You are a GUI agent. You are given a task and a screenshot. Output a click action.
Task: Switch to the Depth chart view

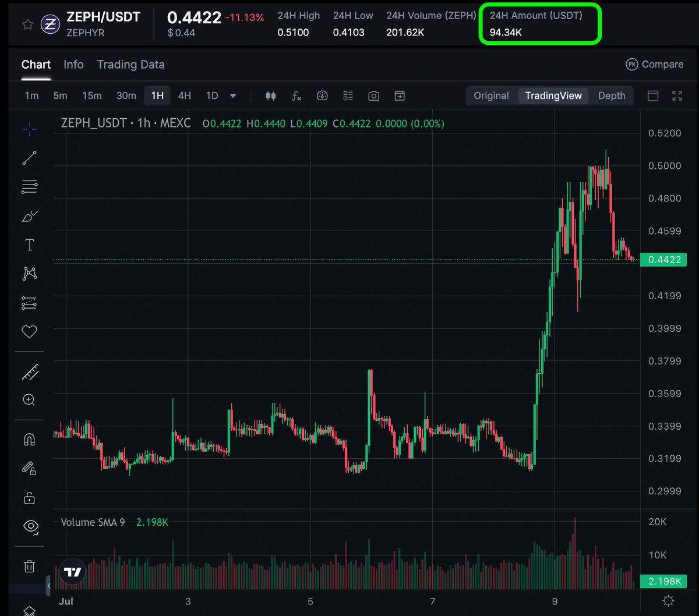(x=612, y=96)
